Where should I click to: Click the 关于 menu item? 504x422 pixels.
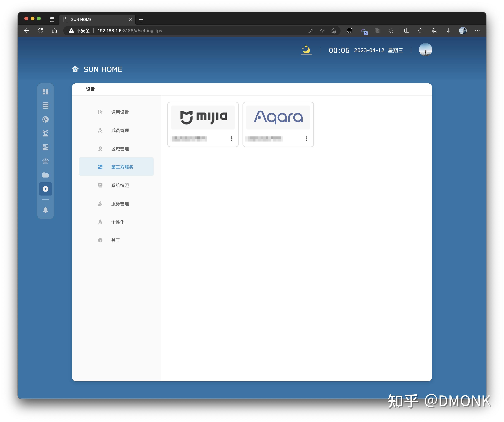coord(115,240)
